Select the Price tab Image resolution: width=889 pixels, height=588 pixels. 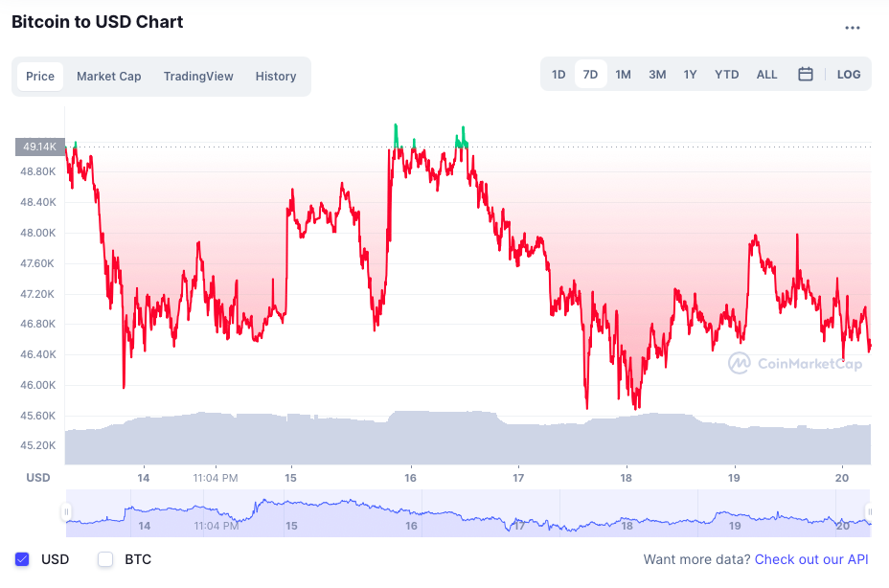(40, 77)
